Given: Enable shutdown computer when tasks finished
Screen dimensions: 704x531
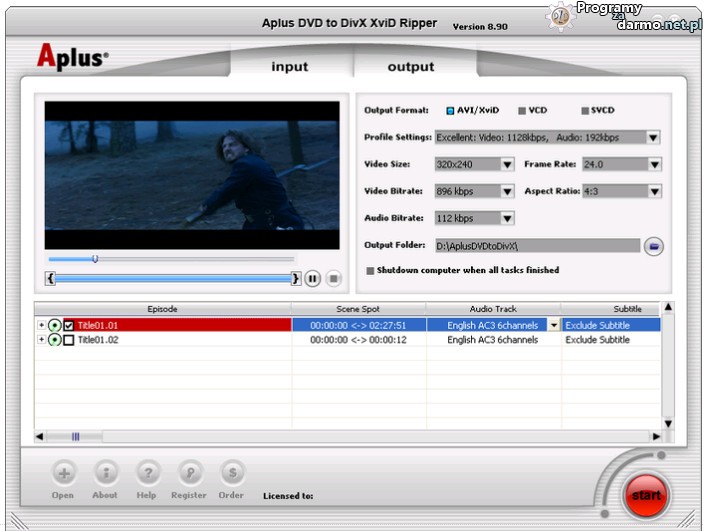Looking at the screenshot, I should (x=371, y=270).
